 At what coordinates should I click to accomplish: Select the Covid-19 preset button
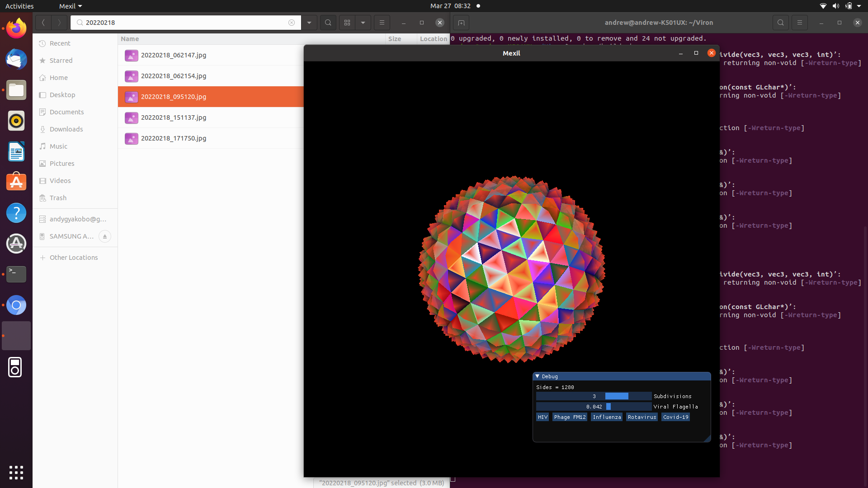coord(675,417)
